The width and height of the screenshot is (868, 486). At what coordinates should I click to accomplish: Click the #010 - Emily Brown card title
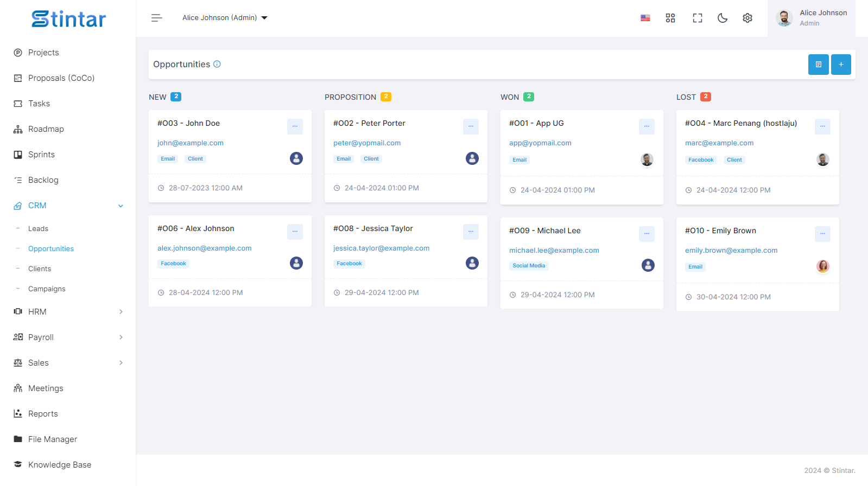pos(720,231)
